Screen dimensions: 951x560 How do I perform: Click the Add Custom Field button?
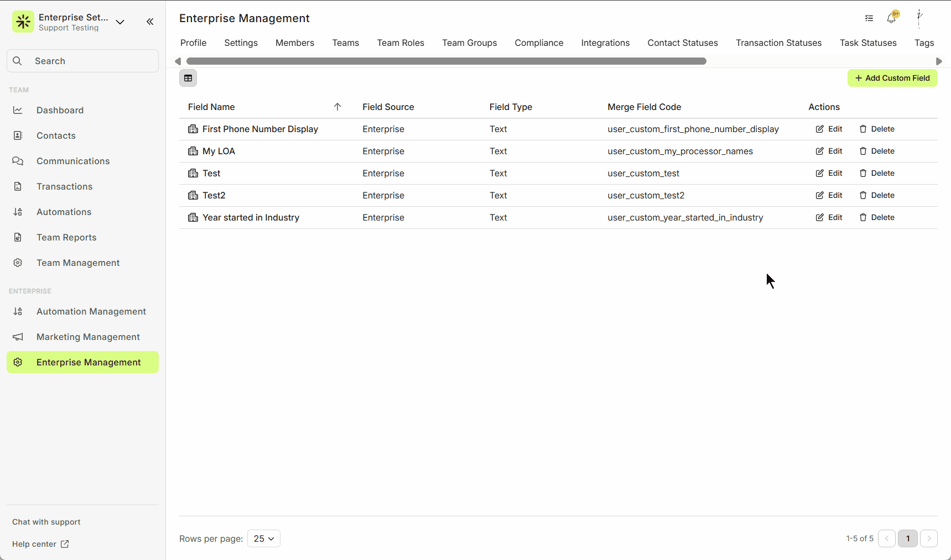[892, 78]
